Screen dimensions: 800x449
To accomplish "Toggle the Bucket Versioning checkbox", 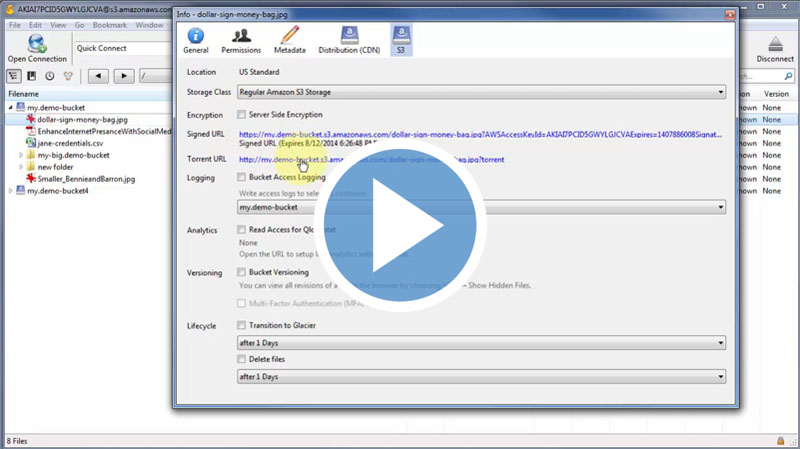I will pos(241,272).
